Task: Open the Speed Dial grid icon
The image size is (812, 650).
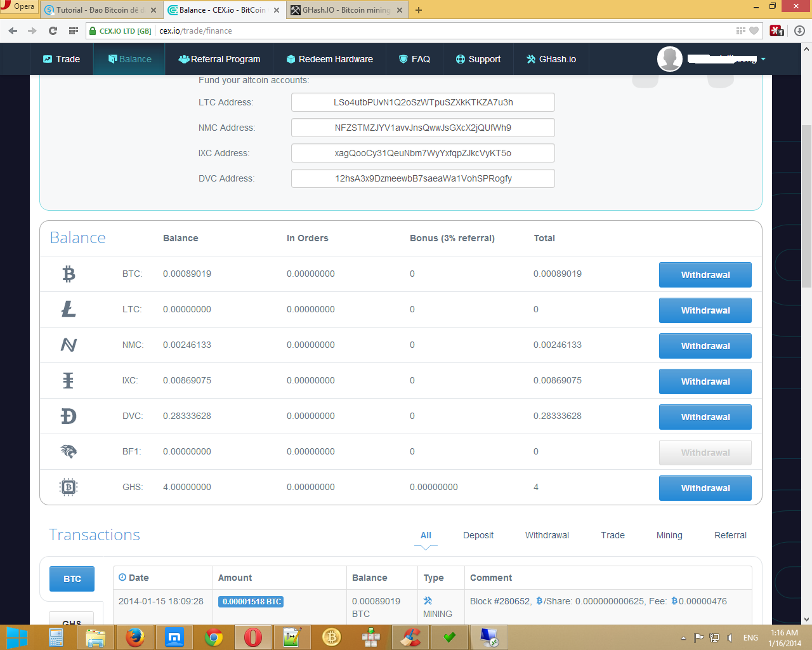Action: point(73,30)
